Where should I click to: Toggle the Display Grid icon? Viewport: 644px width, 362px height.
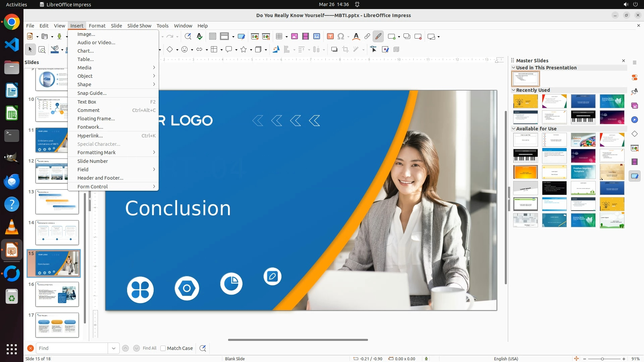point(213,37)
